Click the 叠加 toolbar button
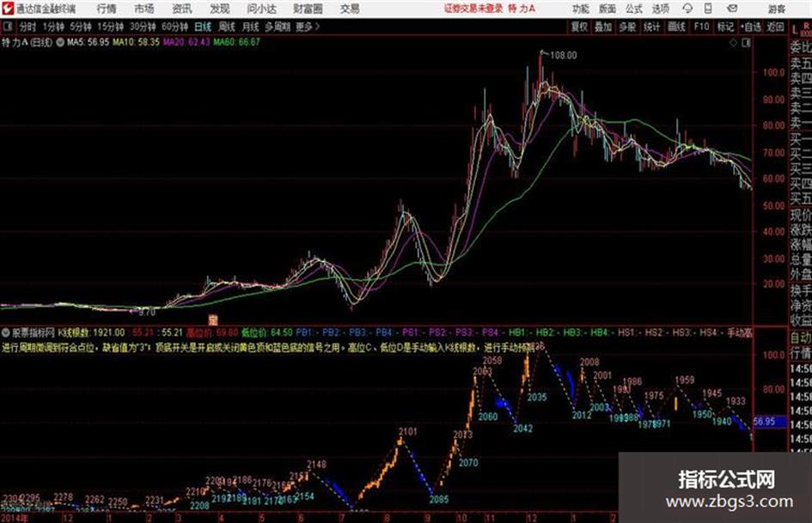 pyautogui.click(x=603, y=27)
